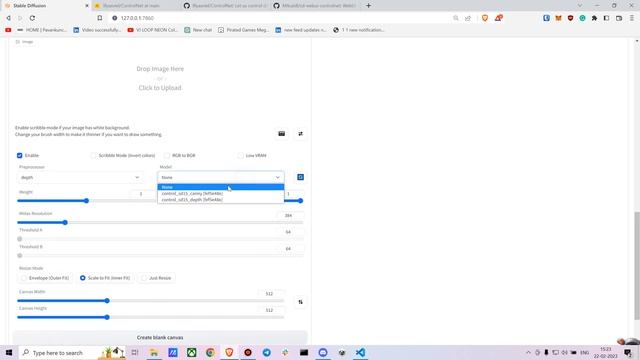Viewport: 640px width, 360px height.
Task: Click the Canvas Width slider handle
Action: (107, 301)
